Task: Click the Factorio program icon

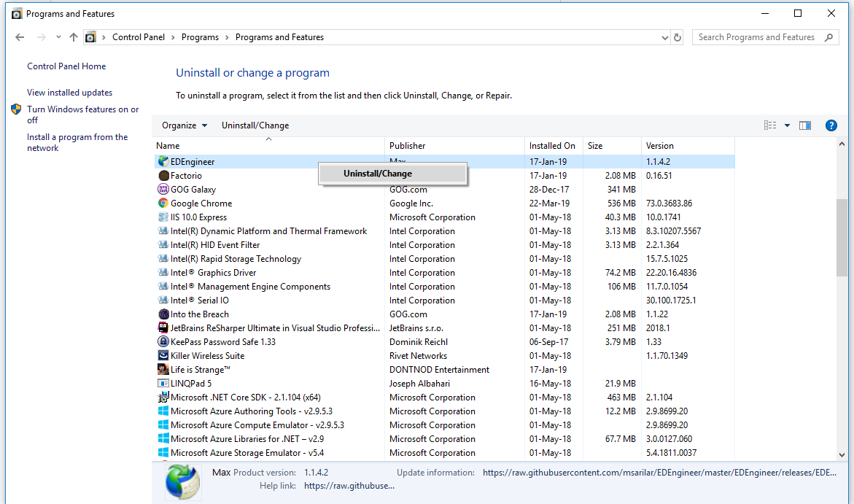Action: [163, 176]
